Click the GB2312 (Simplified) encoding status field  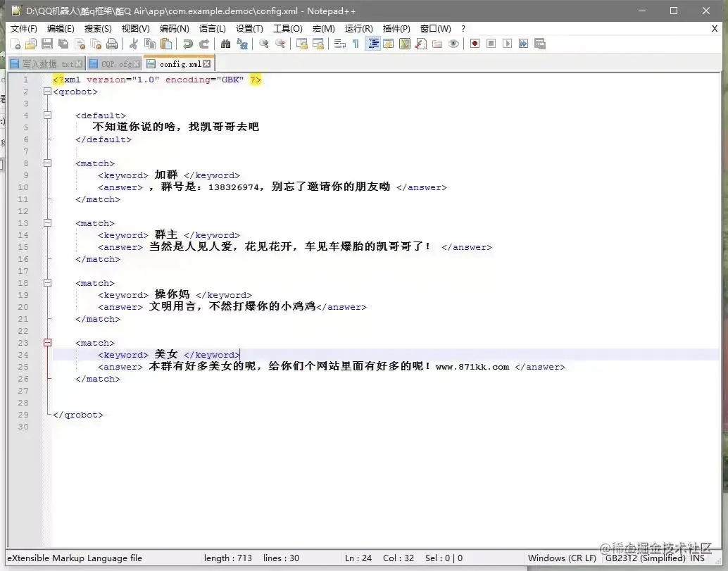645,558
